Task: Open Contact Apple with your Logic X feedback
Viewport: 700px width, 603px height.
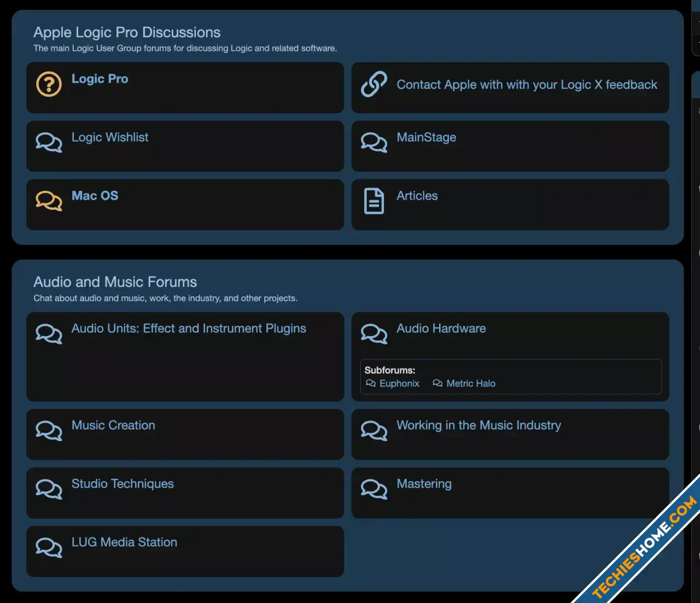Action: click(x=527, y=85)
